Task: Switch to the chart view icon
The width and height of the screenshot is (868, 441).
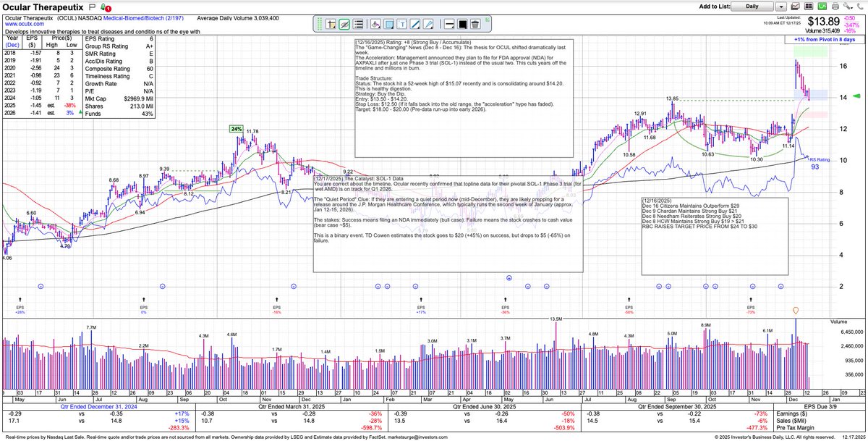Action: click(x=795, y=7)
